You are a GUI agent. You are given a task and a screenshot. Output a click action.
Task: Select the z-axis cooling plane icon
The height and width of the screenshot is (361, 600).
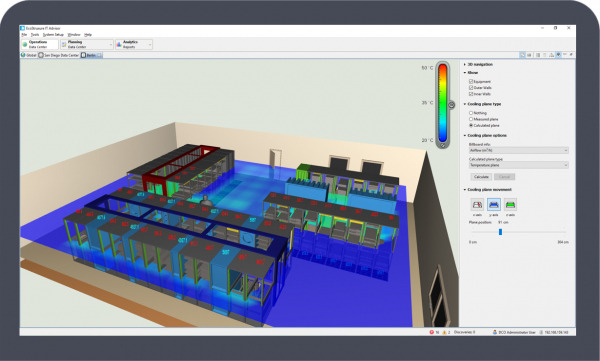(510, 204)
